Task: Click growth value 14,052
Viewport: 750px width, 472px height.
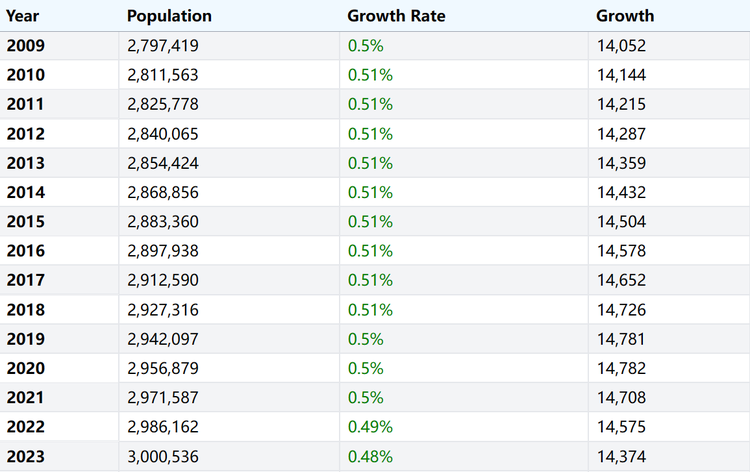Action: pos(621,45)
